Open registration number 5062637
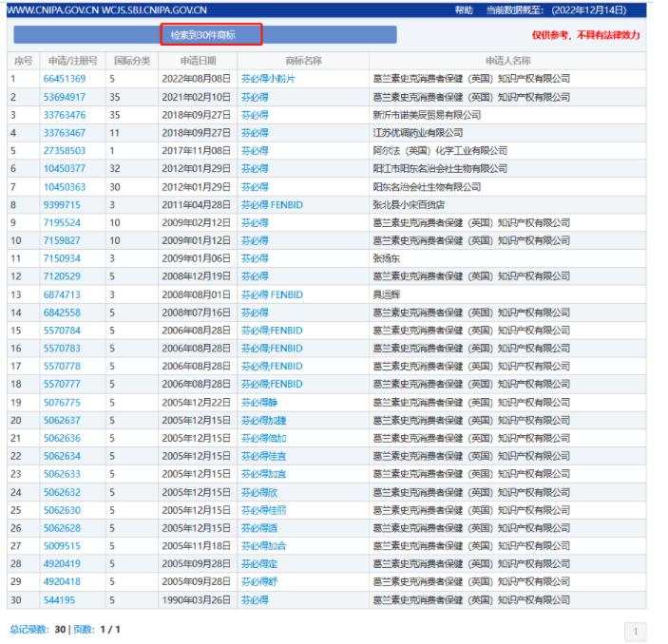The height and width of the screenshot is (644, 668). click(x=62, y=421)
